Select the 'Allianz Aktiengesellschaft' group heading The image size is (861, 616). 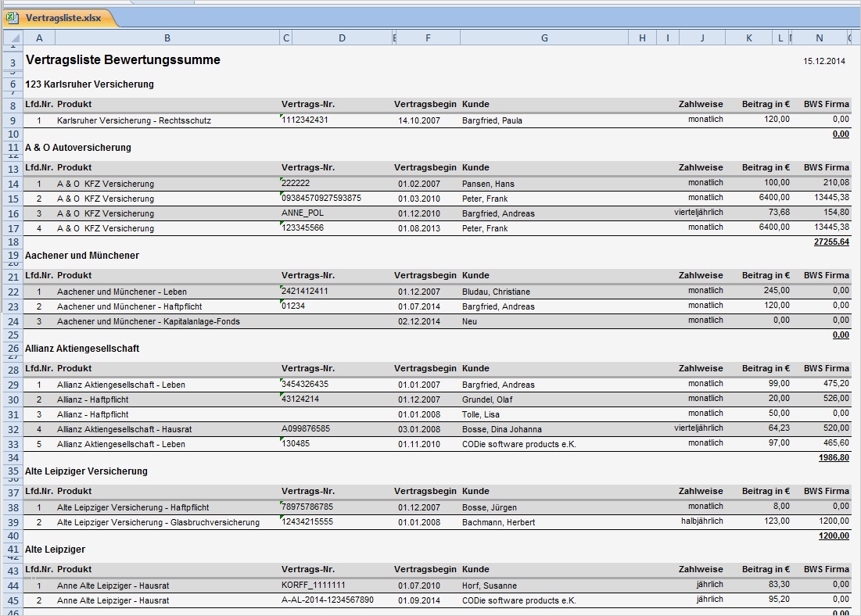point(82,349)
